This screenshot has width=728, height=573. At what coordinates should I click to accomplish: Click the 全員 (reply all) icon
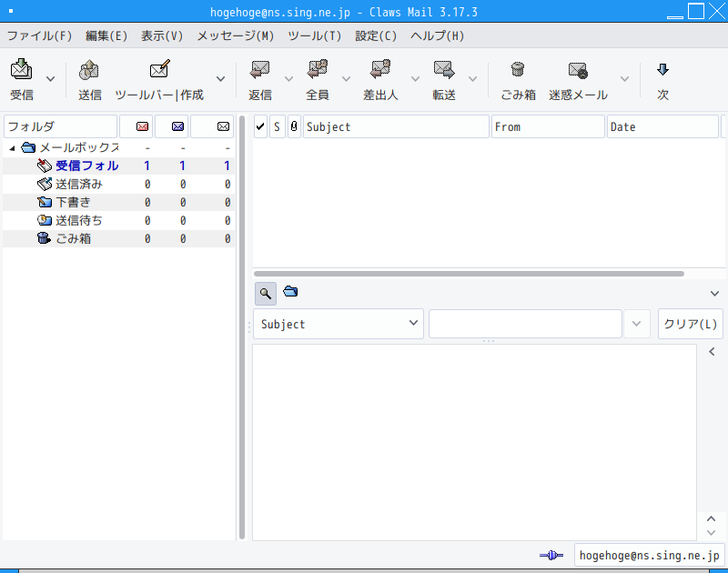tap(317, 70)
